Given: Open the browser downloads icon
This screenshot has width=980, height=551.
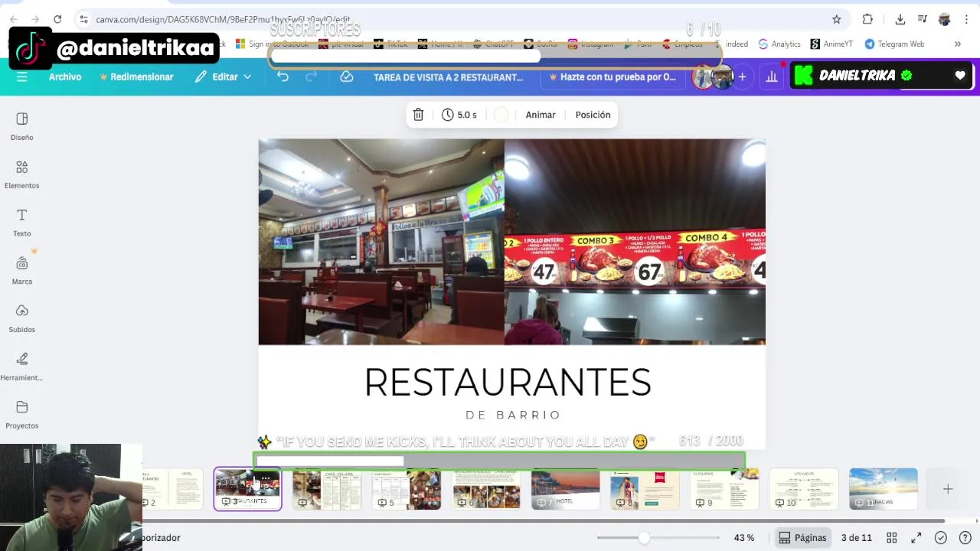Looking at the screenshot, I should 900,19.
